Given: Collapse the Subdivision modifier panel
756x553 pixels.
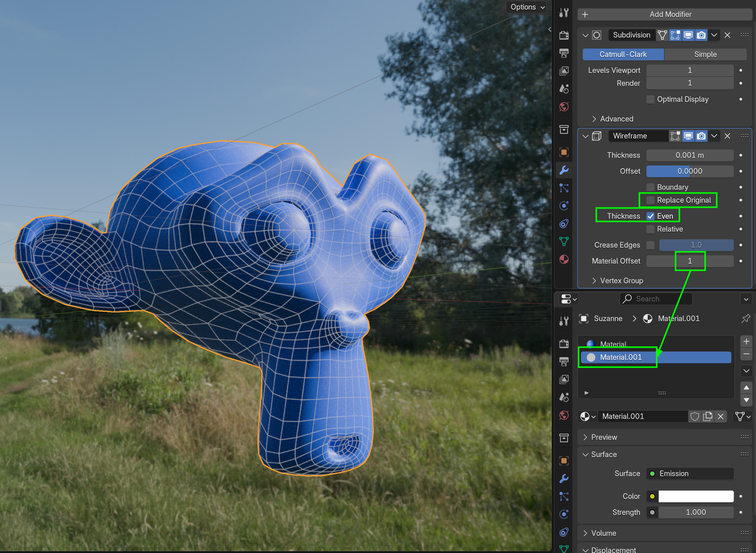Looking at the screenshot, I should 585,35.
